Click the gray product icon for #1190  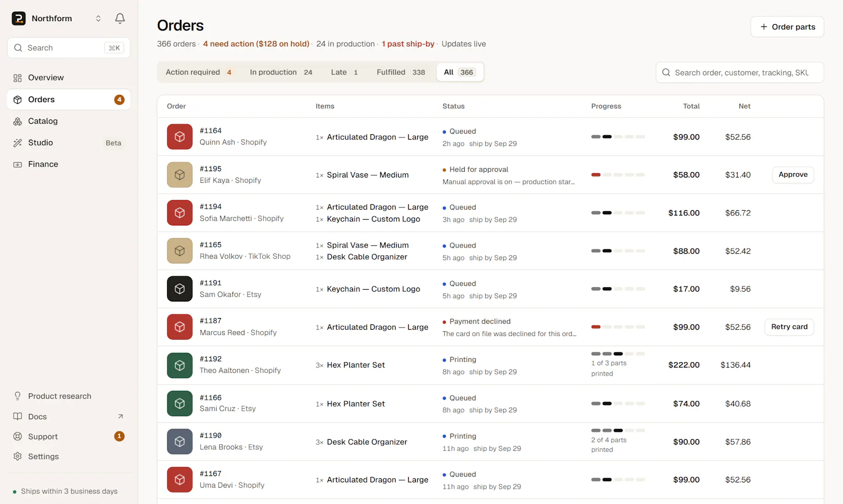pos(180,442)
